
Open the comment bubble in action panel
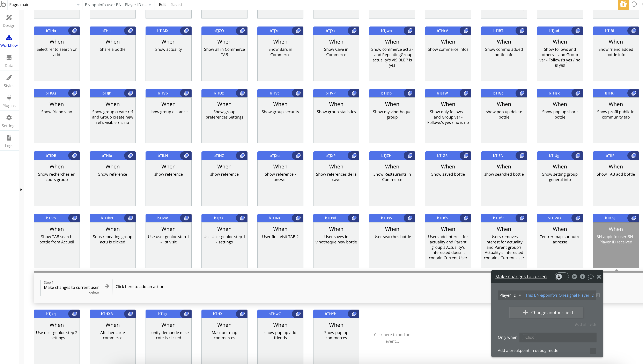(591, 277)
